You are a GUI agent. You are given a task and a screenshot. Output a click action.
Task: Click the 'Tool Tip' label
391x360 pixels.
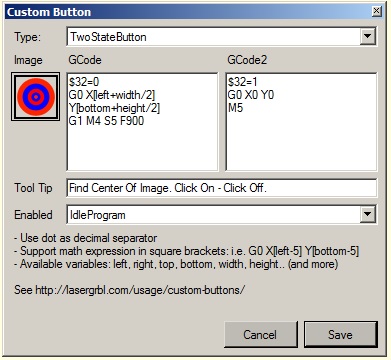coord(33,188)
